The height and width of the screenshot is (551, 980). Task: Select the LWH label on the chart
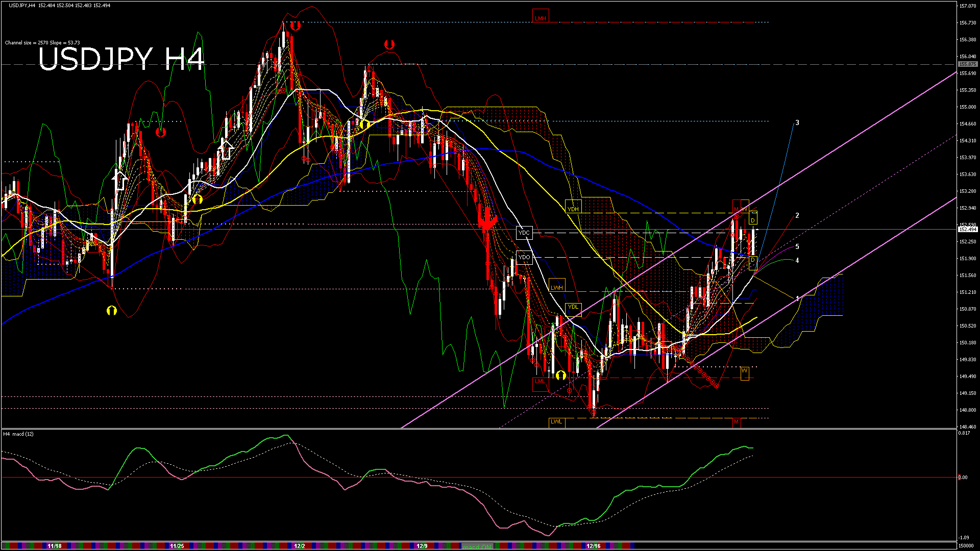557,288
